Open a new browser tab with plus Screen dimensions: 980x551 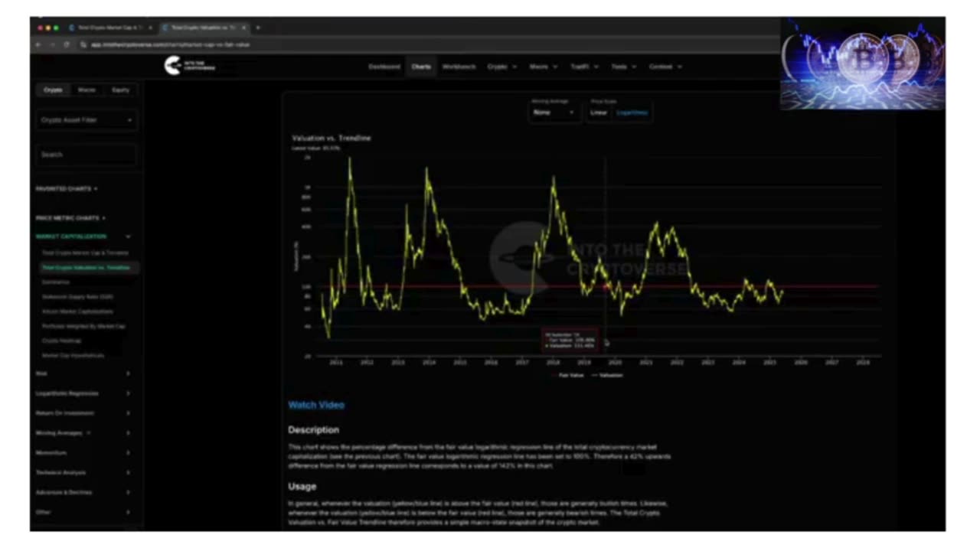[258, 28]
